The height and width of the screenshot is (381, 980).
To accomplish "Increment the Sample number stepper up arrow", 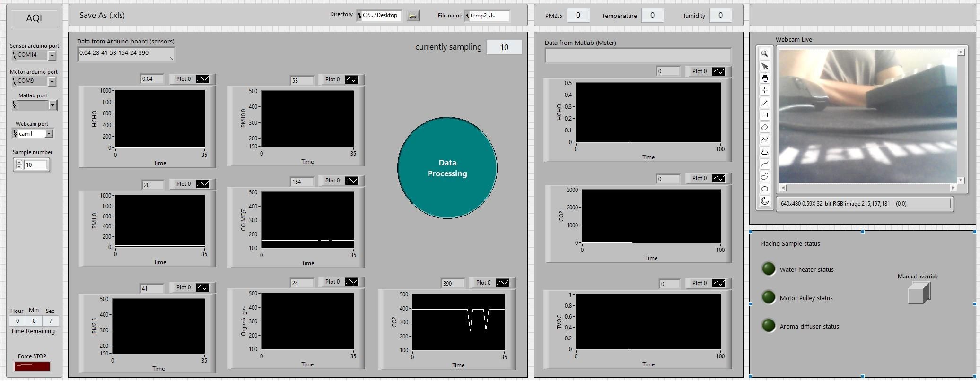I will tap(19, 162).
